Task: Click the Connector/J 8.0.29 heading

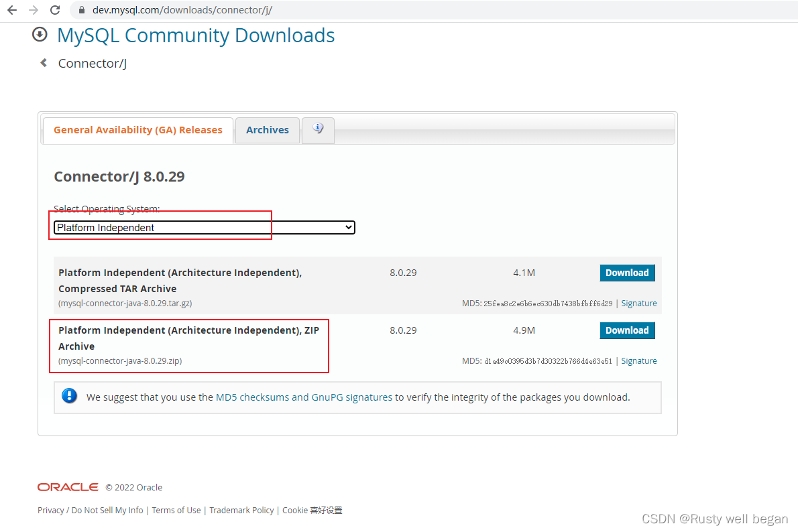Action: coord(119,176)
